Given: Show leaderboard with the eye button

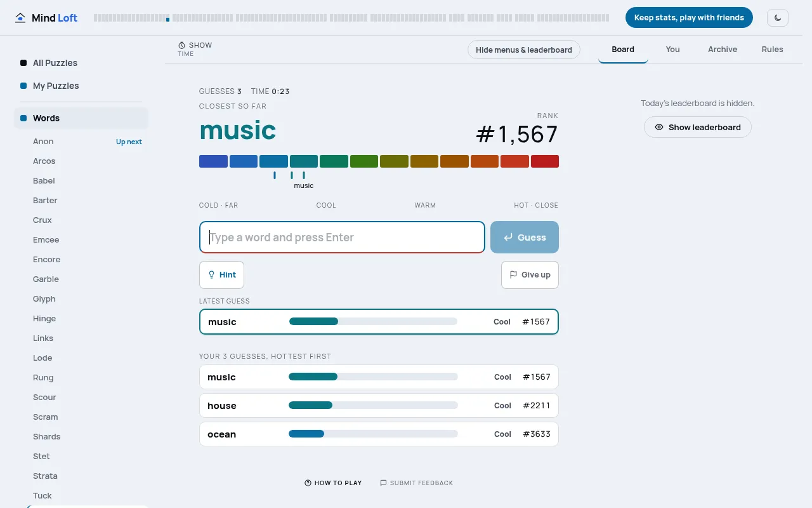Looking at the screenshot, I should (x=698, y=127).
